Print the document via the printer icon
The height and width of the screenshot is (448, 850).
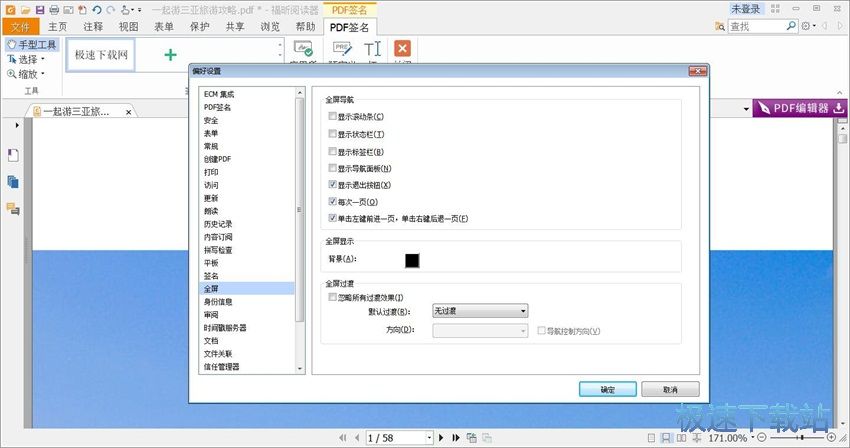pyautogui.click(x=54, y=10)
